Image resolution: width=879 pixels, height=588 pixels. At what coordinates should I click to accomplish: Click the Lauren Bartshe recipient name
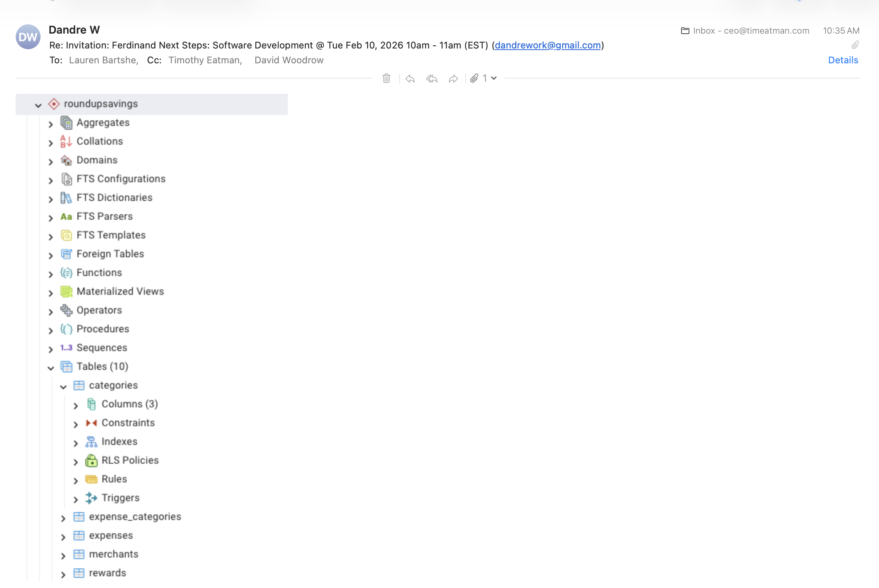point(103,60)
